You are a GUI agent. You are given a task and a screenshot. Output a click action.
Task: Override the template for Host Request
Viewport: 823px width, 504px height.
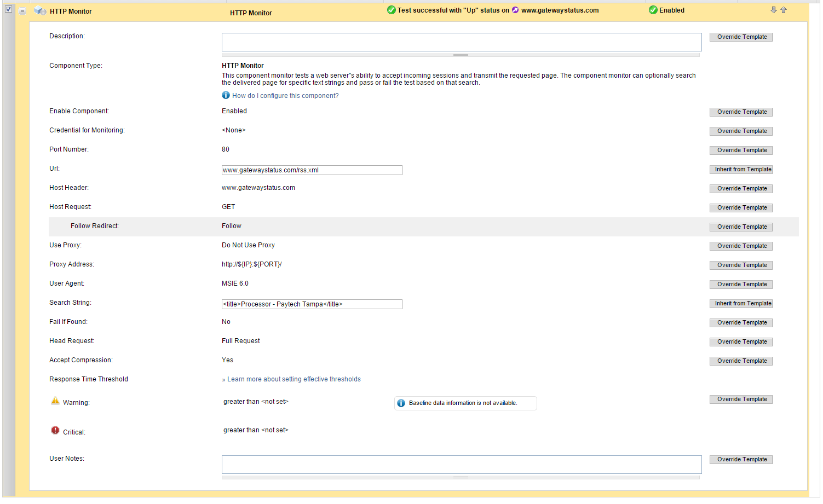(741, 208)
